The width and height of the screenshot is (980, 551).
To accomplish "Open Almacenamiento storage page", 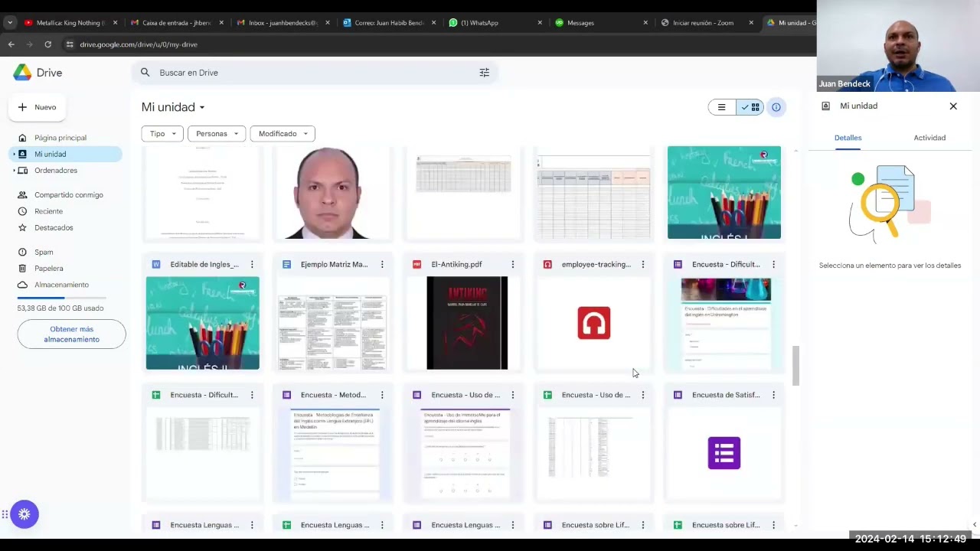I will pos(61,285).
